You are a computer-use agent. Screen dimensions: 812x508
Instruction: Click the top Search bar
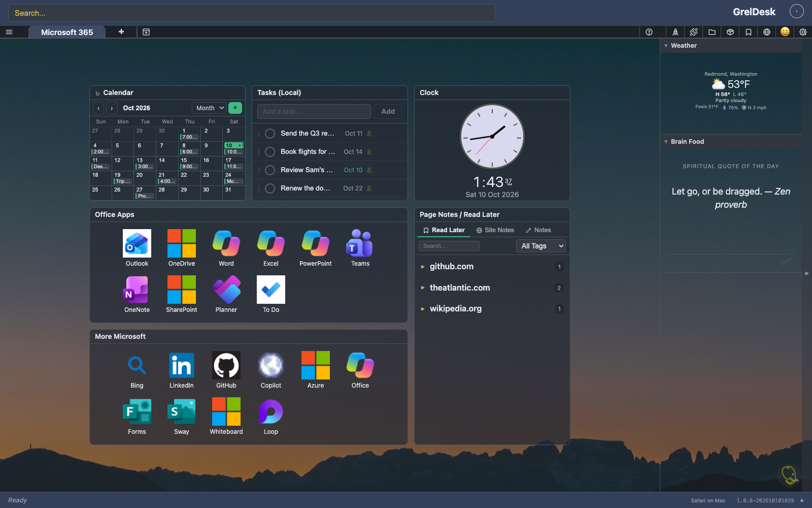[x=251, y=13]
